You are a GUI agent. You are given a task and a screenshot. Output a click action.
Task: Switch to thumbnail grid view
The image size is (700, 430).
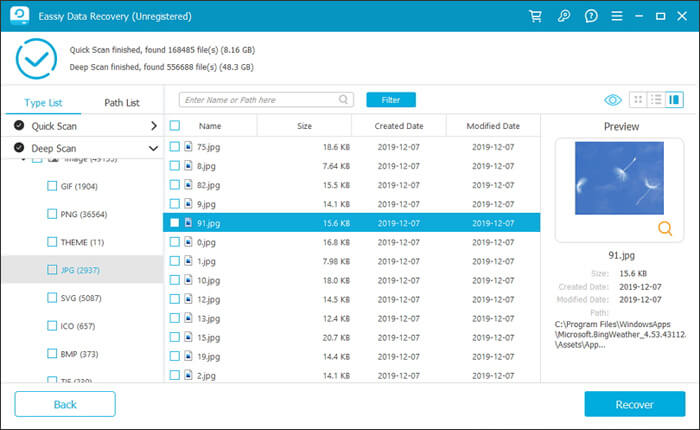click(x=638, y=100)
